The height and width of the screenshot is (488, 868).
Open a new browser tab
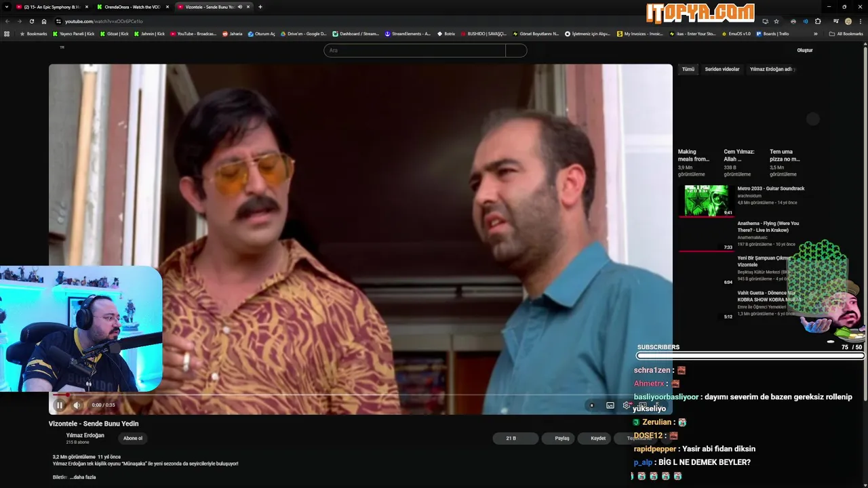(260, 7)
